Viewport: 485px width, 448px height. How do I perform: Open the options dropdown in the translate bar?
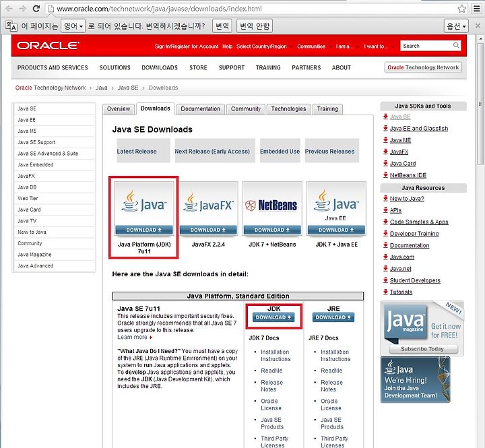[x=456, y=26]
